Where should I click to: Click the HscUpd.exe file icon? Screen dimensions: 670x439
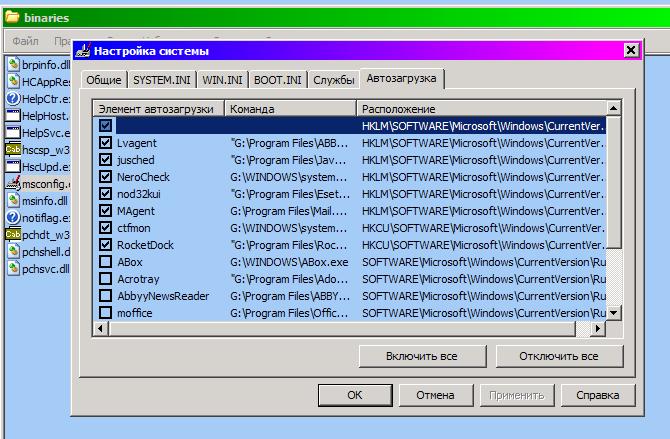pos(13,167)
